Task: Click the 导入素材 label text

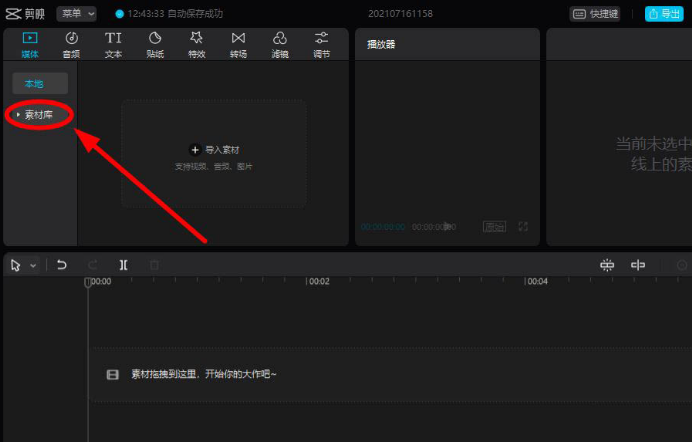Action: click(222, 150)
